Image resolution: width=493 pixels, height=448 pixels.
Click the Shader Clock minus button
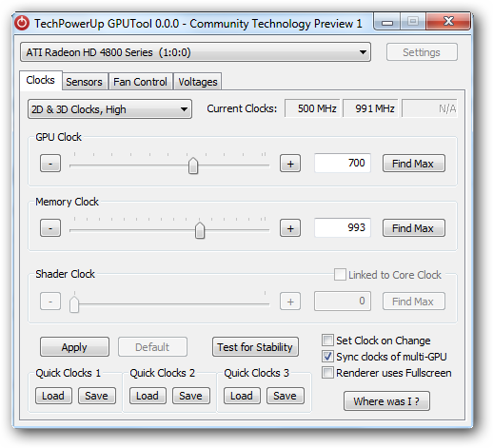(x=50, y=302)
